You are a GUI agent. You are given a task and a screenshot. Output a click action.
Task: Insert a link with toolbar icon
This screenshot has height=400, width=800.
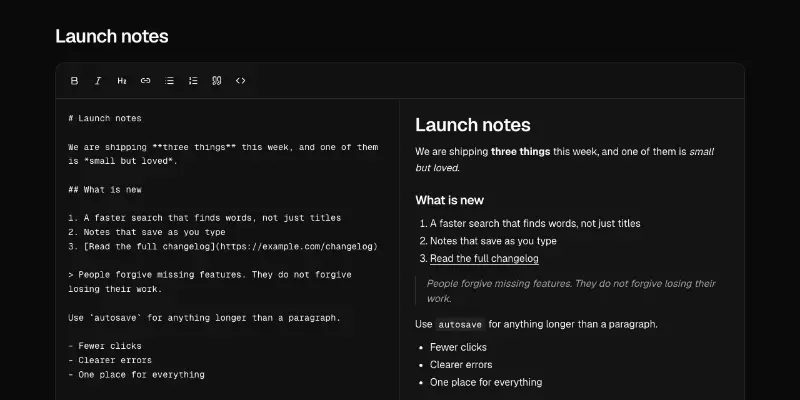pos(145,81)
